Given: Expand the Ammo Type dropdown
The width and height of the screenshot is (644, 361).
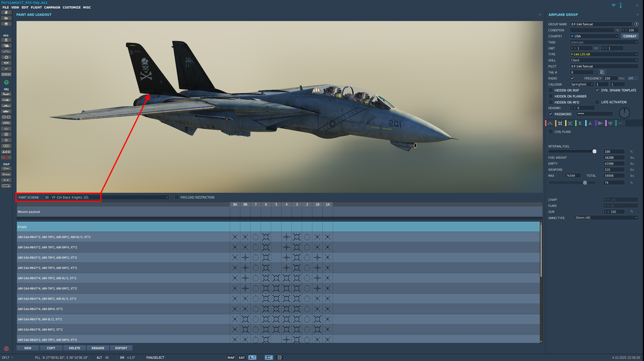Looking at the screenshot, I should (x=606, y=218).
